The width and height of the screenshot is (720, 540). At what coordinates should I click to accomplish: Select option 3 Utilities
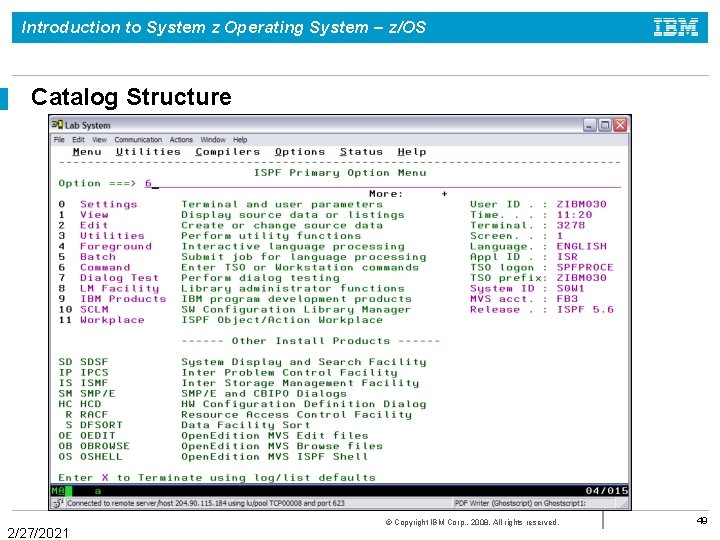pyautogui.click(x=101, y=236)
